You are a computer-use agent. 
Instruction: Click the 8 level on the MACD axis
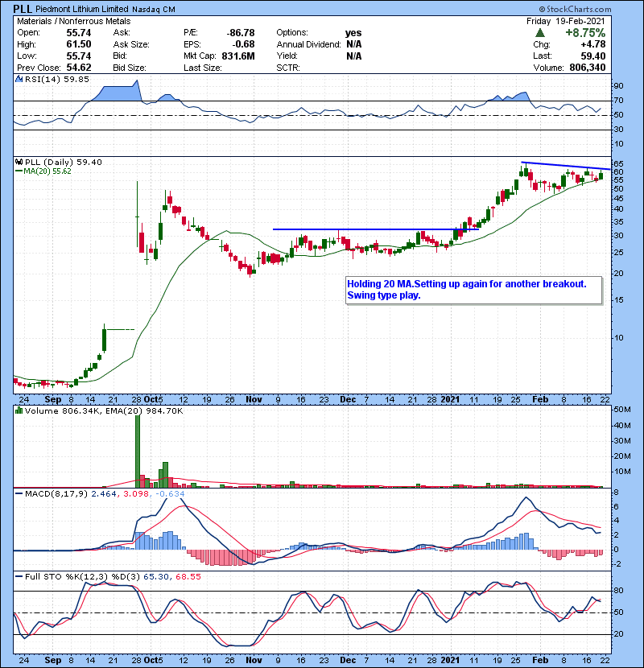[x=616, y=493]
